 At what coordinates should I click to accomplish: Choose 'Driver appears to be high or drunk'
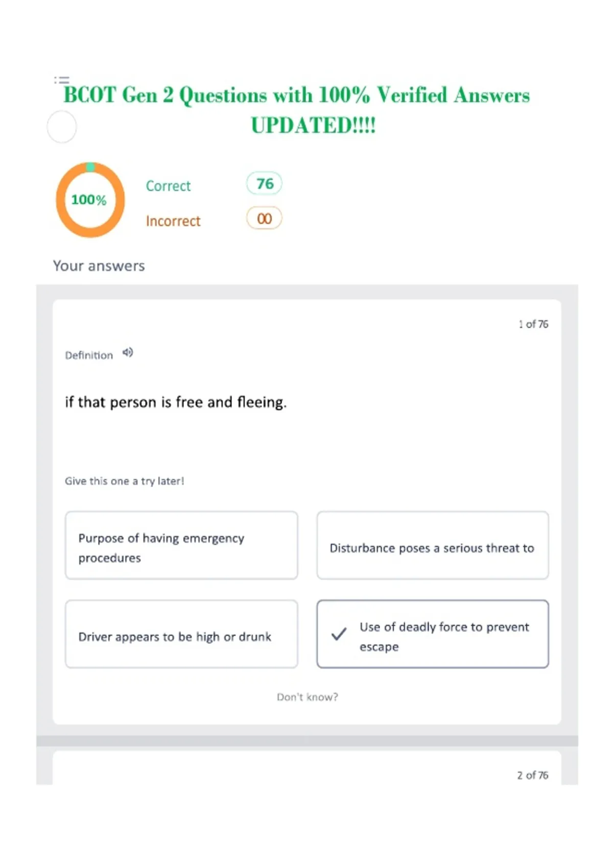(181, 634)
